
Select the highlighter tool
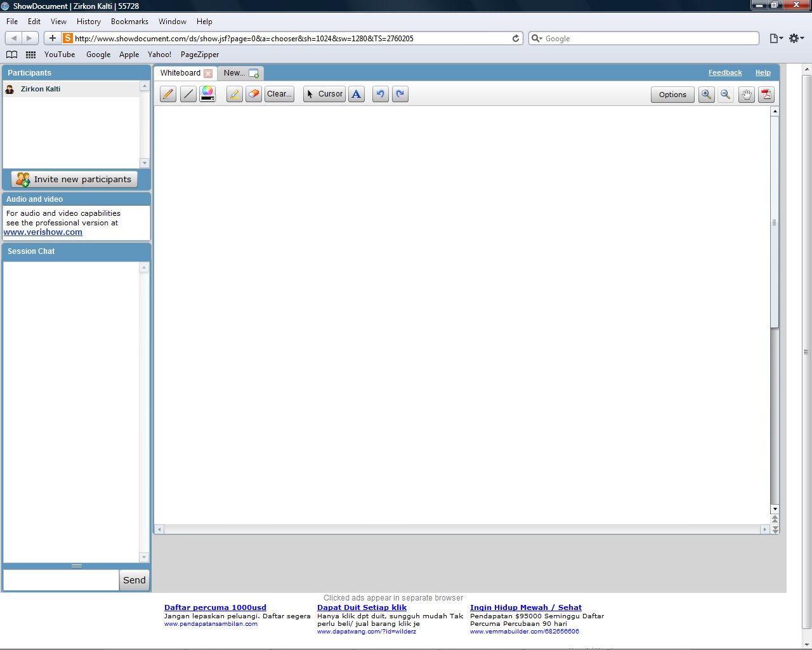click(235, 95)
